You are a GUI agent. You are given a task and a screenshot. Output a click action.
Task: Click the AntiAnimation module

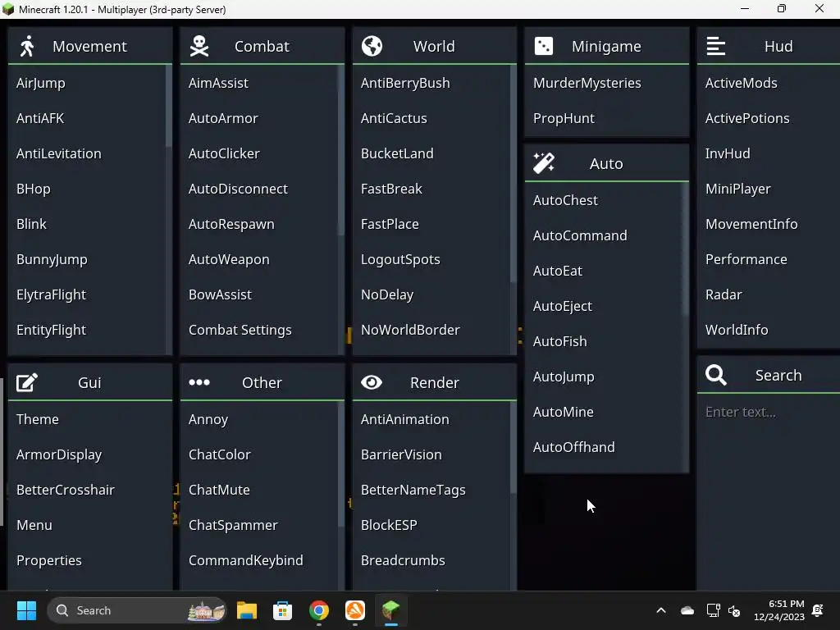coord(431,419)
